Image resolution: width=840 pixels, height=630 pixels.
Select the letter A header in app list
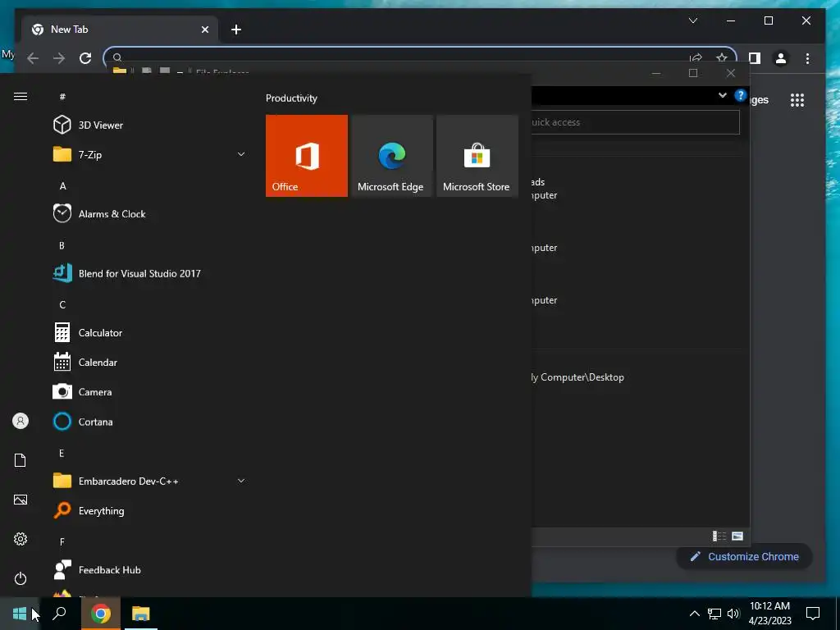(62, 186)
